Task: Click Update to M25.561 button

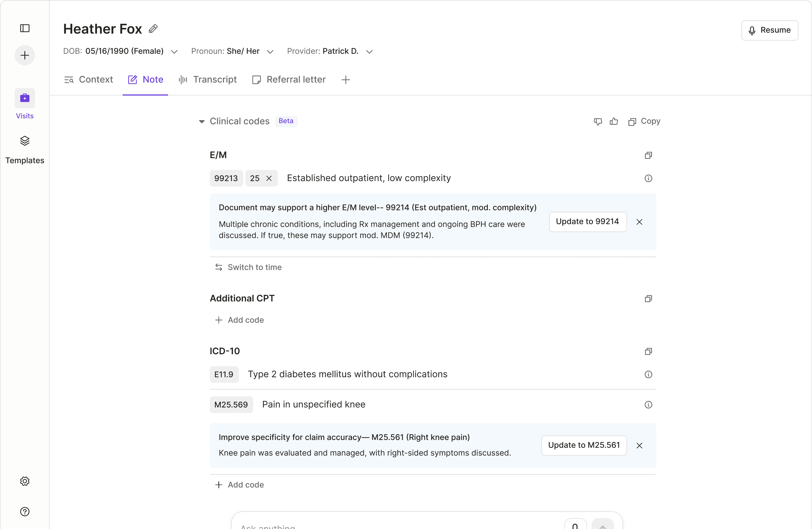Action: point(584,445)
